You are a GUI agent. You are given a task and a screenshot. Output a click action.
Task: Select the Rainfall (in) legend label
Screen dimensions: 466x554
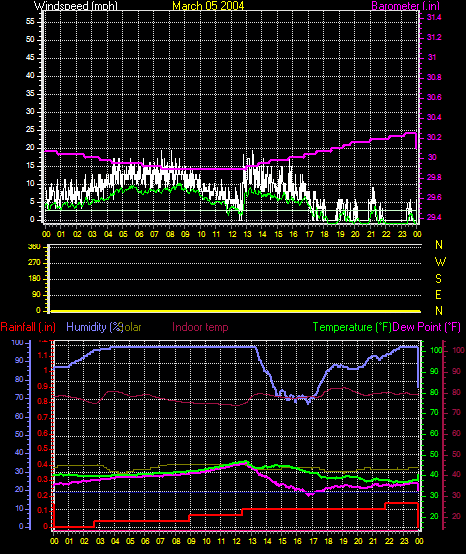[x=28, y=327]
